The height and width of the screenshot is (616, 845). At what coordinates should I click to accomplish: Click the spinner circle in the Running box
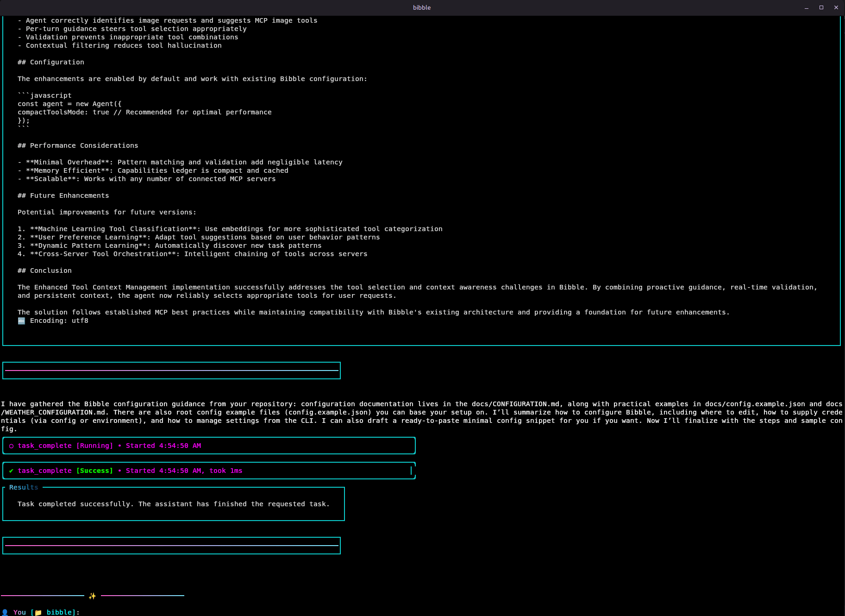(x=11, y=446)
